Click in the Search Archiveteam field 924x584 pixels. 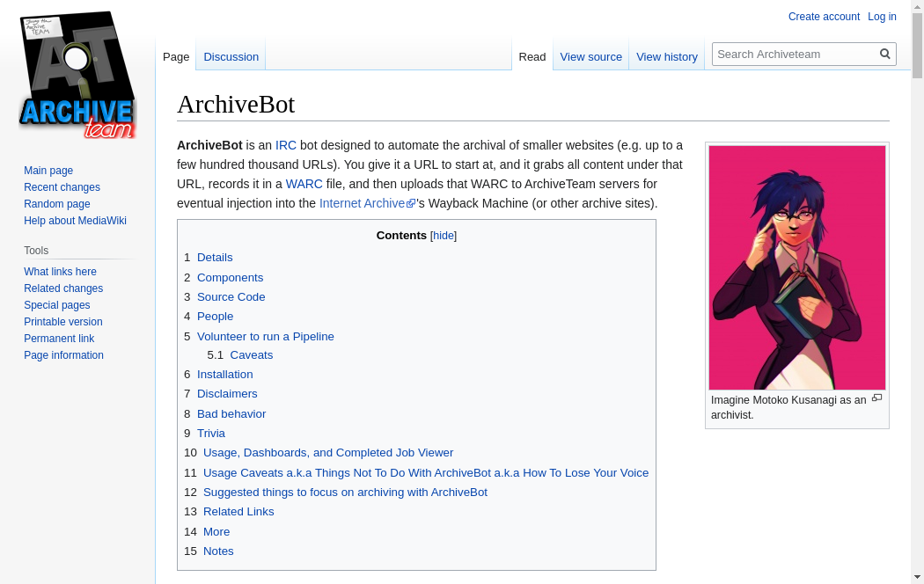[x=795, y=54]
